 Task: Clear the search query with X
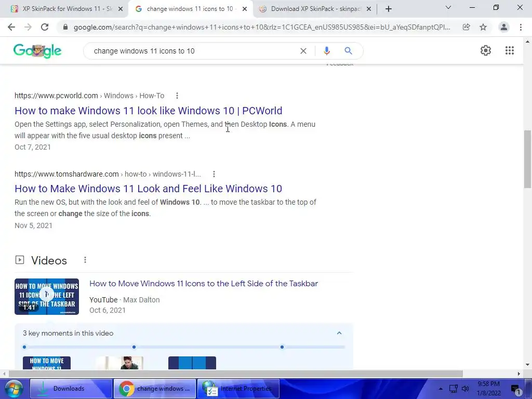pos(303,51)
